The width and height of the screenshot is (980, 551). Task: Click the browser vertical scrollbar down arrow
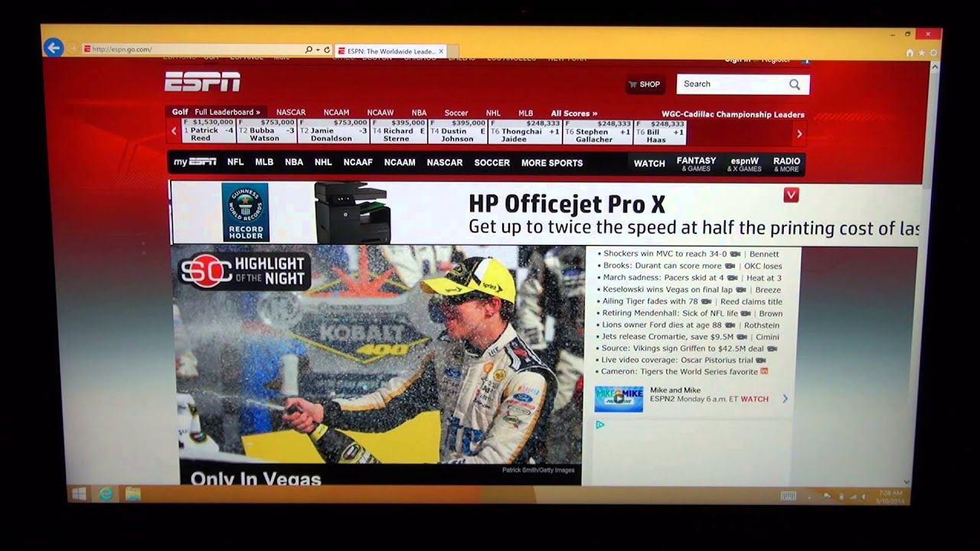907,481
